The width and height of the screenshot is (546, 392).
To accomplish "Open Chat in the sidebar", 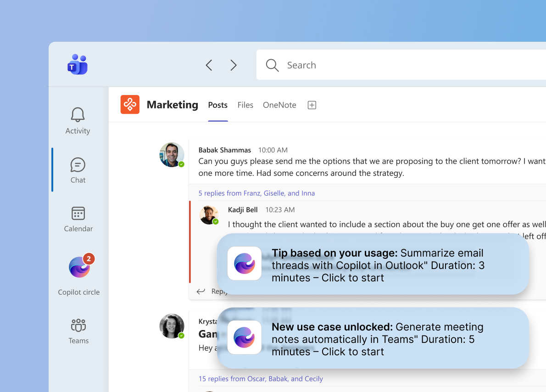I will tap(78, 170).
